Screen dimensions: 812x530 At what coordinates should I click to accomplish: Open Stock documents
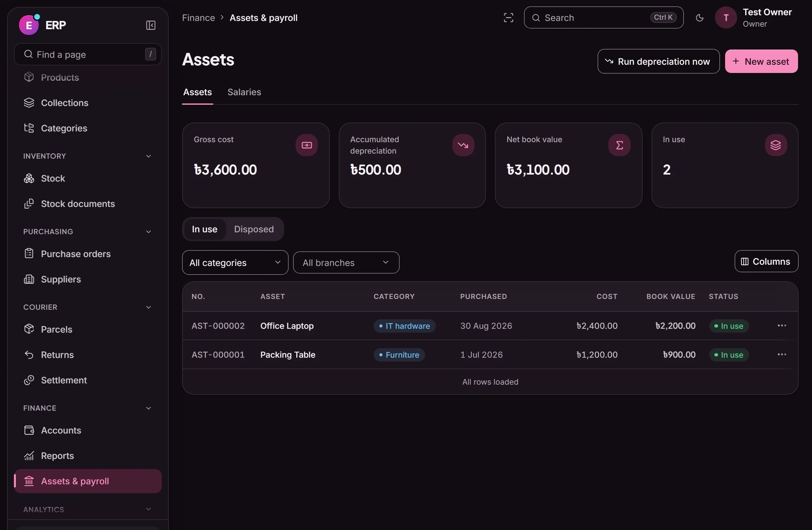(88, 204)
